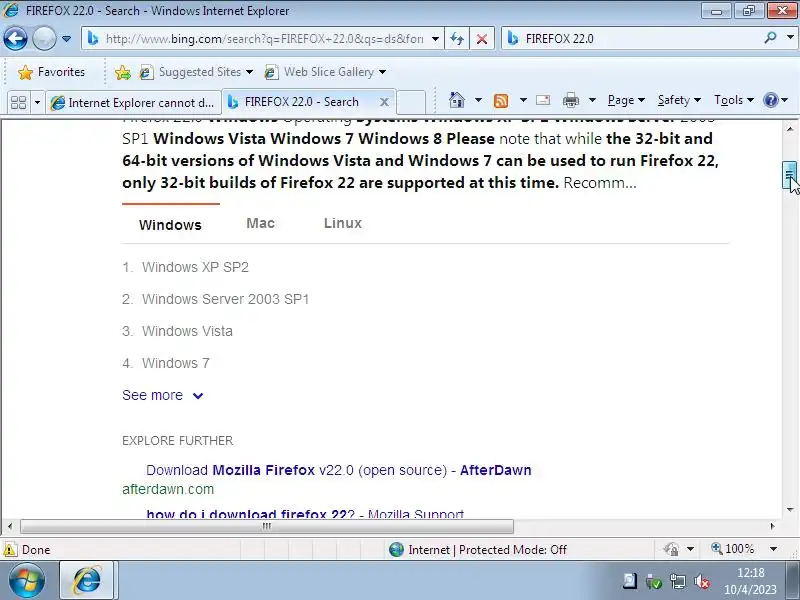The height and width of the screenshot is (600, 800).
Task: Open Download Mozilla Firefox v22.0 AfterDawn link
Action: [x=339, y=470]
